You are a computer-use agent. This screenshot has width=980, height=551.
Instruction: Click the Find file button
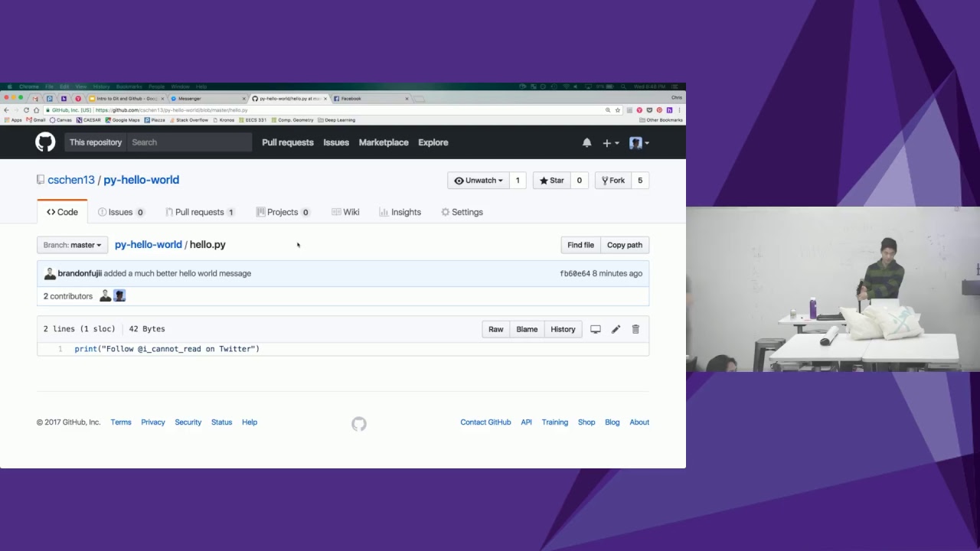click(580, 245)
